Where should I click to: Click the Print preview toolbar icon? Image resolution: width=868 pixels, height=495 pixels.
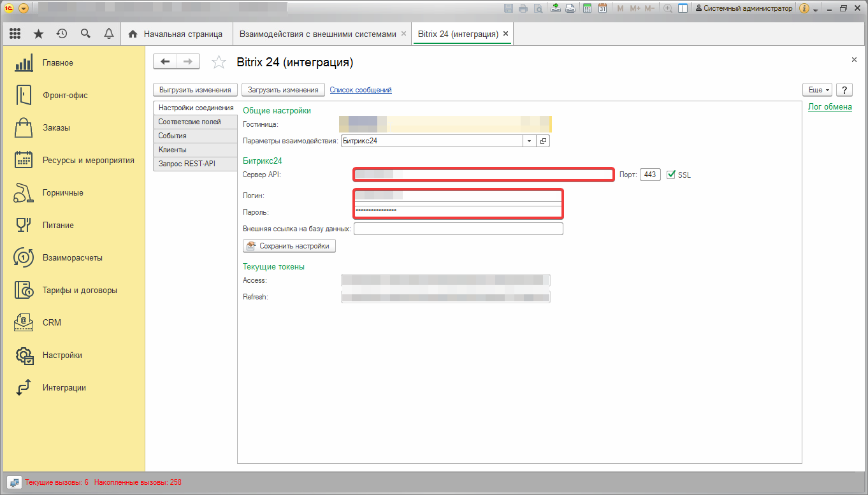click(x=538, y=8)
